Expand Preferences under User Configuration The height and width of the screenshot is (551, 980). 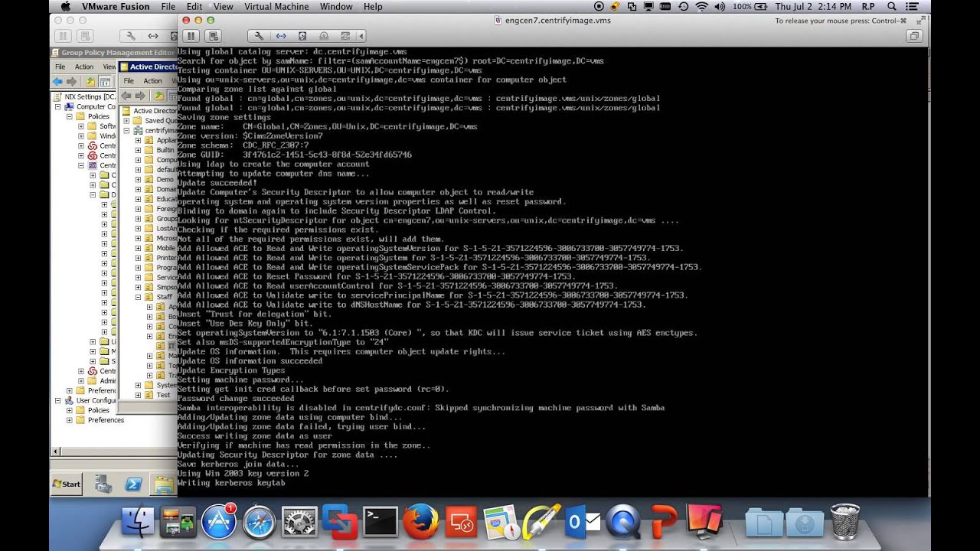tap(70, 420)
